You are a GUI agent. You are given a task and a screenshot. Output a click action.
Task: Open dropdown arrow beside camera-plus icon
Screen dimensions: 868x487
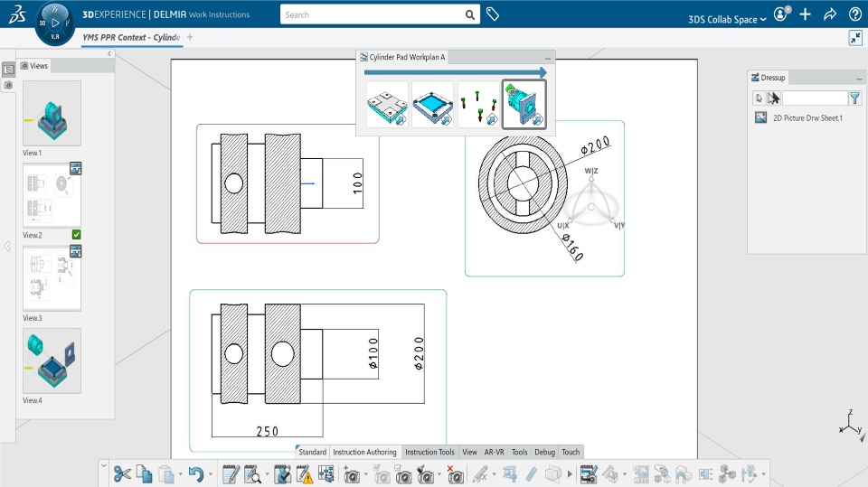[365, 474]
